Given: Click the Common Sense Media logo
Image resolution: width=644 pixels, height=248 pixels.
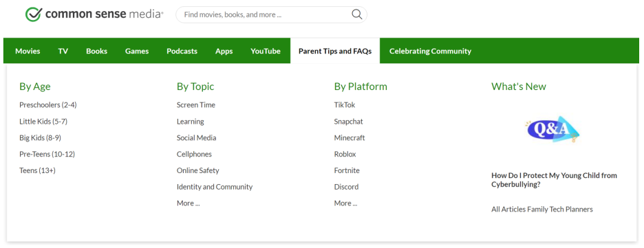Looking at the screenshot, I should pos(94,14).
